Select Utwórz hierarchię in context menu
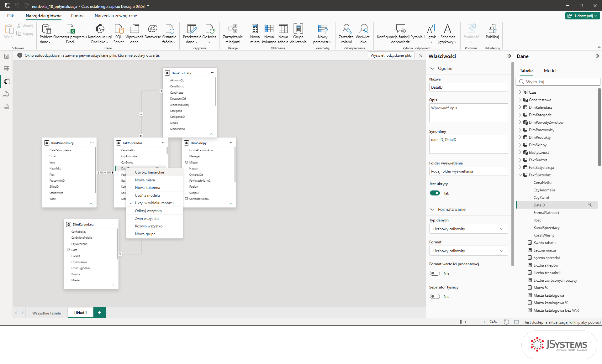Screen dimensions: 602x364 (154, 172)
